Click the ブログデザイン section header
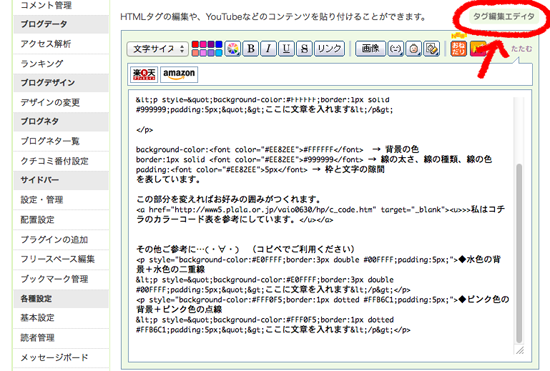 tap(61, 83)
